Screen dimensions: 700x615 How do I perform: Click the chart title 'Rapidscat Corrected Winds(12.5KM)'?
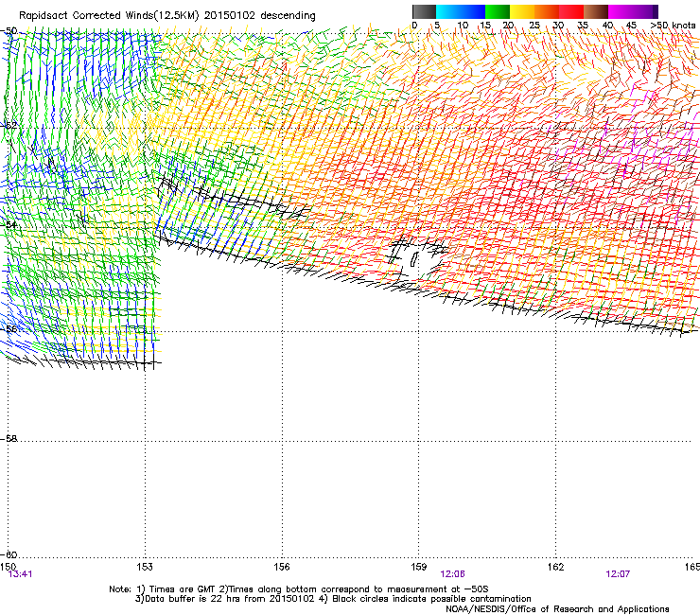pos(109,16)
